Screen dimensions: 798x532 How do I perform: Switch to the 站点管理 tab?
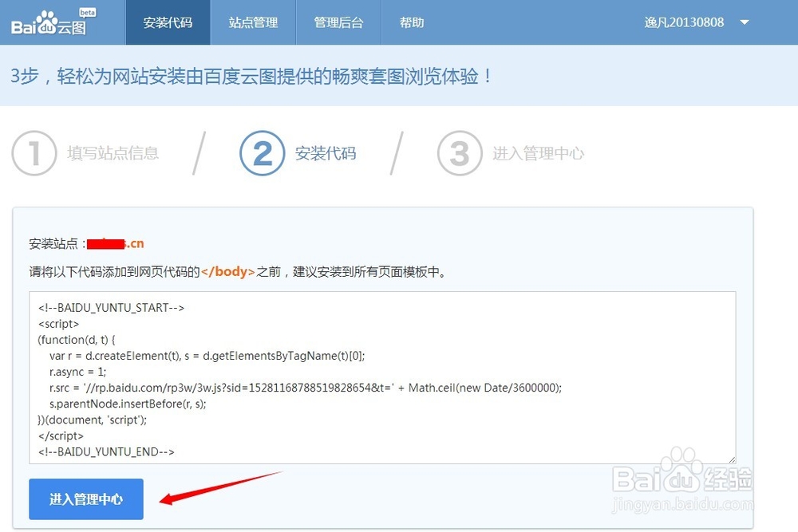click(x=253, y=22)
